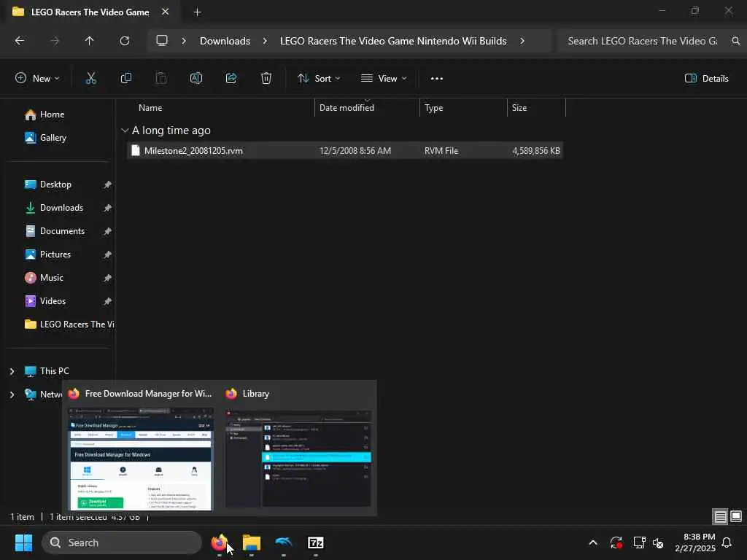Click File Explorer icon on taskbar
Screen dimensions: 747x560
coord(252,542)
